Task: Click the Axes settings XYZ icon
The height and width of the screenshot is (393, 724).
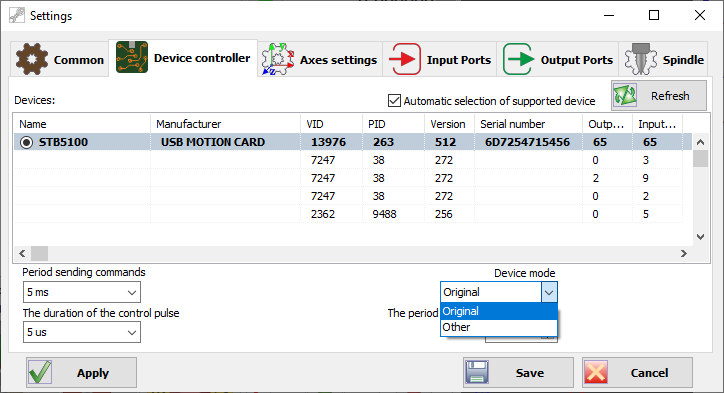Action: click(x=278, y=59)
